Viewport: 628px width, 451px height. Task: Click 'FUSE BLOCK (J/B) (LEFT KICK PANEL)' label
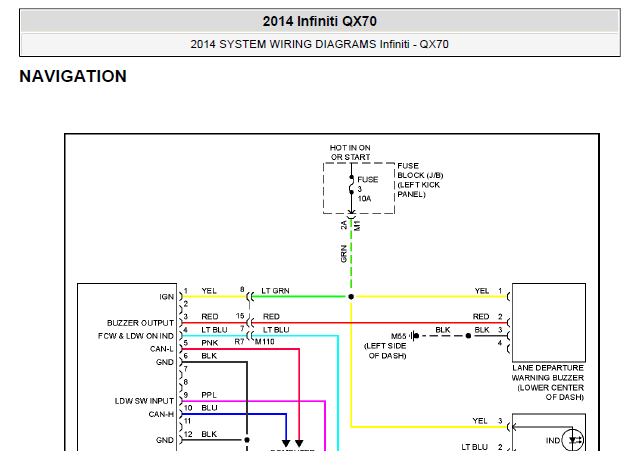tap(420, 180)
